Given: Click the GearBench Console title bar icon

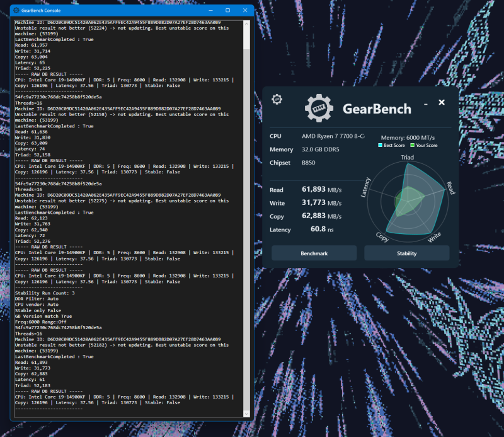Looking at the screenshot, I should coord(16,10).
